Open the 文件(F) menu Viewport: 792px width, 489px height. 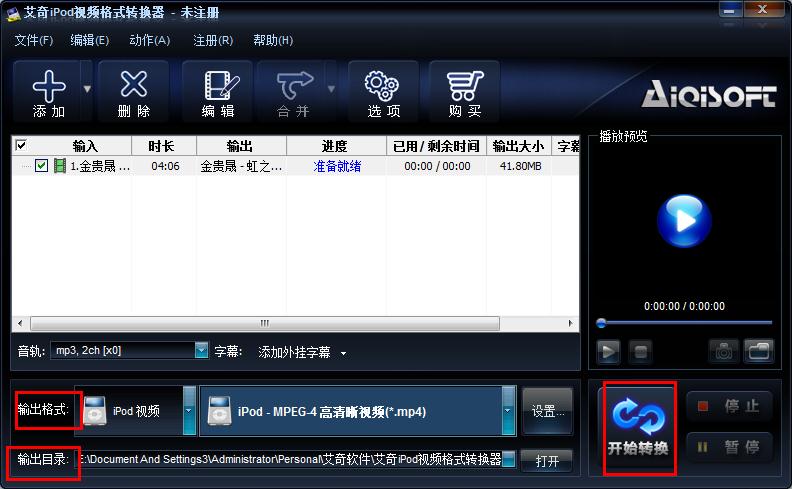point(33,40)
